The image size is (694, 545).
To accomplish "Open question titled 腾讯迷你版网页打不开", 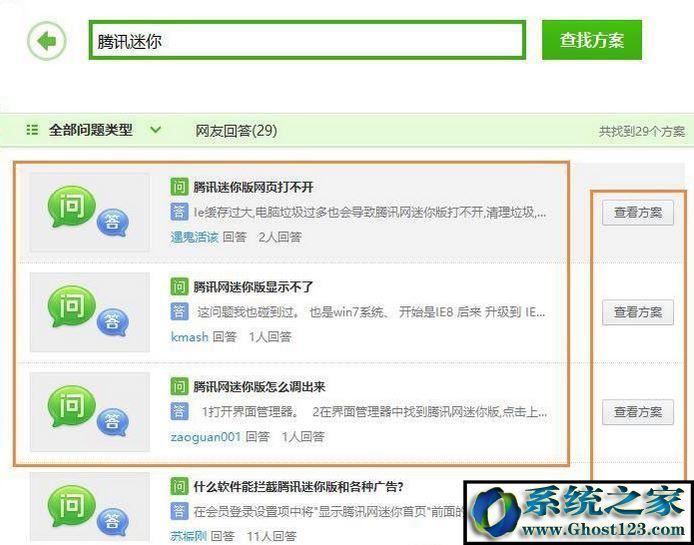I will (x=253, y=187).
